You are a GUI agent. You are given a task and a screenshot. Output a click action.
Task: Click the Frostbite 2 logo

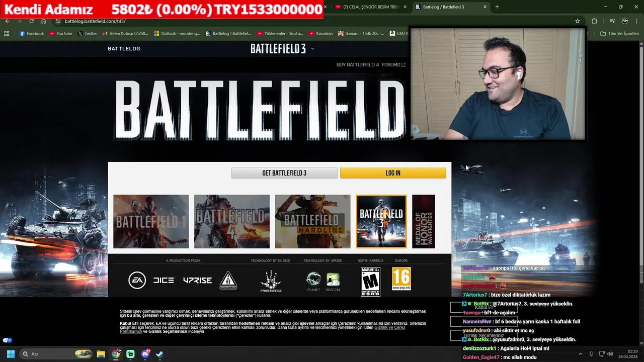pos(271,281)
